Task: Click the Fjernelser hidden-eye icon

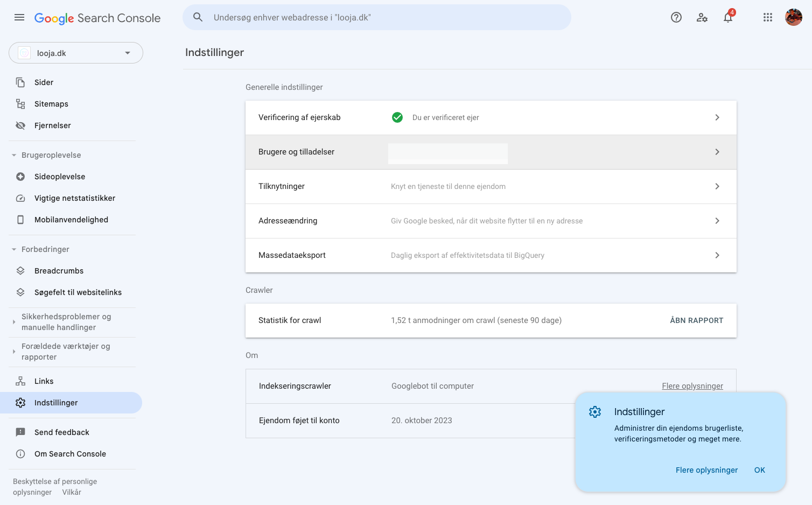Action: click(20, 125)
